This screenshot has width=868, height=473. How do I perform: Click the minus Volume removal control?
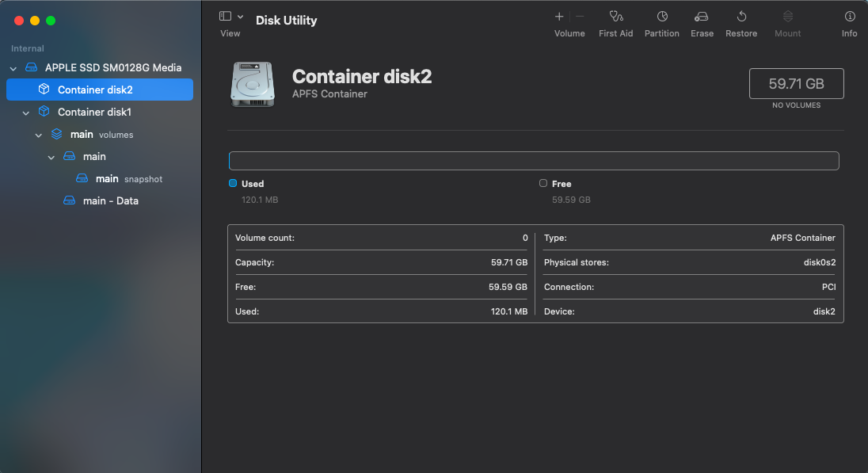click(581, 16)
